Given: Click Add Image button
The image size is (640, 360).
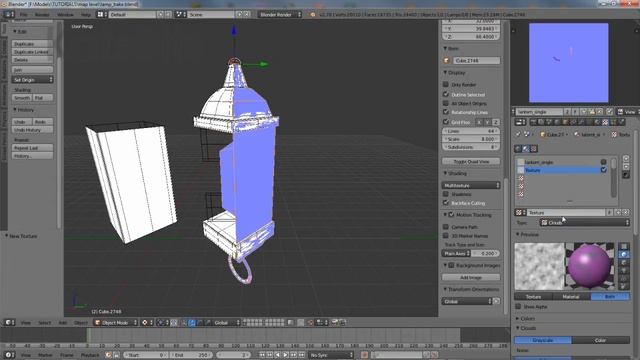Looking at the screenshot, I should pyautogui.click(x=471, y=278).
